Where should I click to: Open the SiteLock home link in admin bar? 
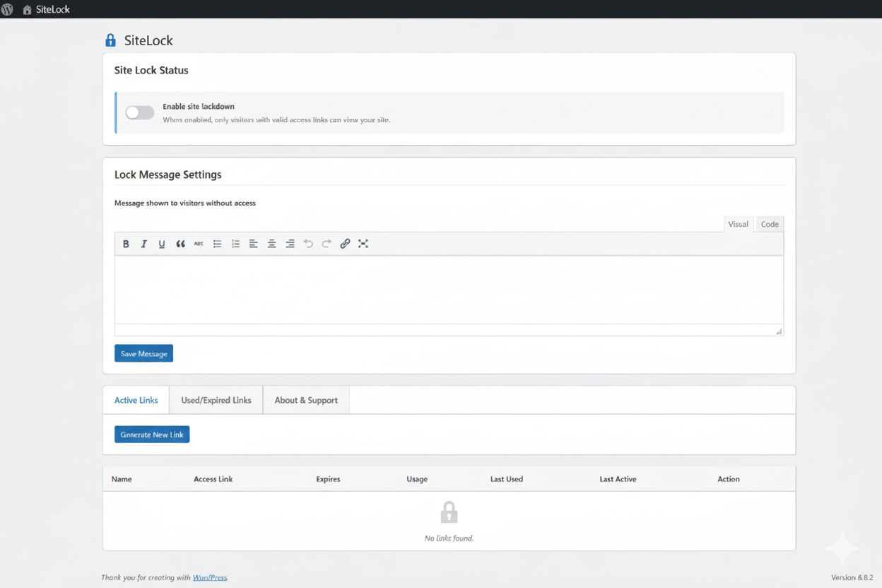coord(46,10)
